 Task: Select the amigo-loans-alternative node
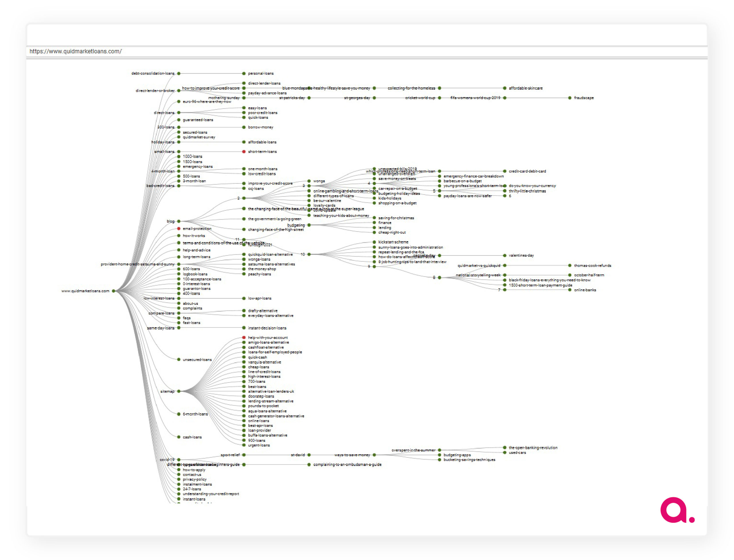pyautogui.click(x=244, y=343)
